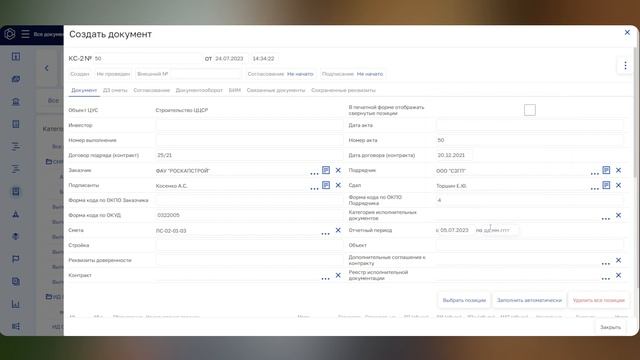Image resolution: width=640 pixels, height=360 pixels.
Task: Click the Заполнить автоматически button
Action: coord(529,300)
